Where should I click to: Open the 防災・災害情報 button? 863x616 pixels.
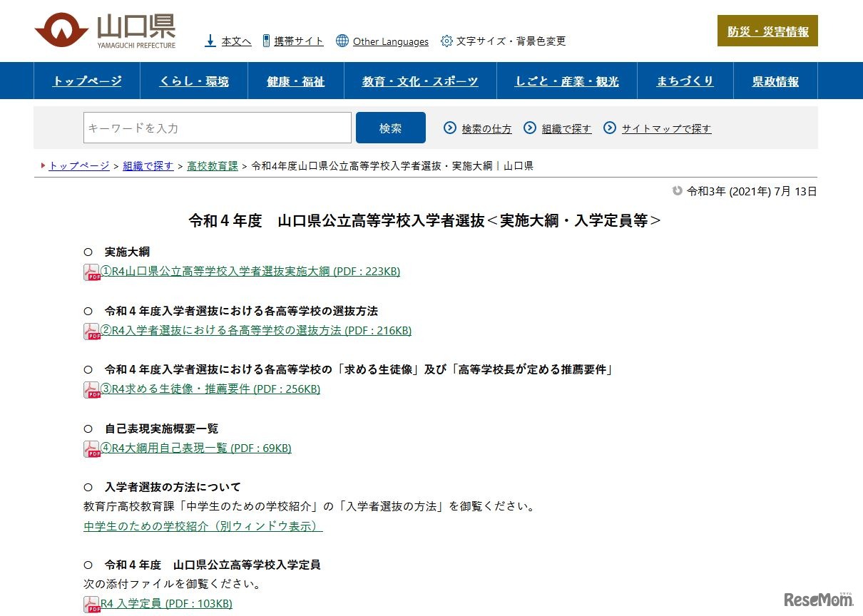pos(767,31)
